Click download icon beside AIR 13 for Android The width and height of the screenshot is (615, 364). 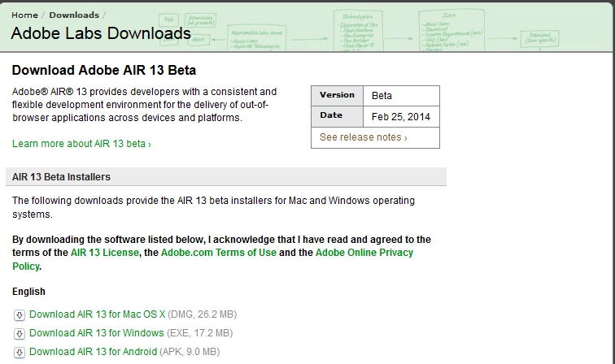[20, 353]
